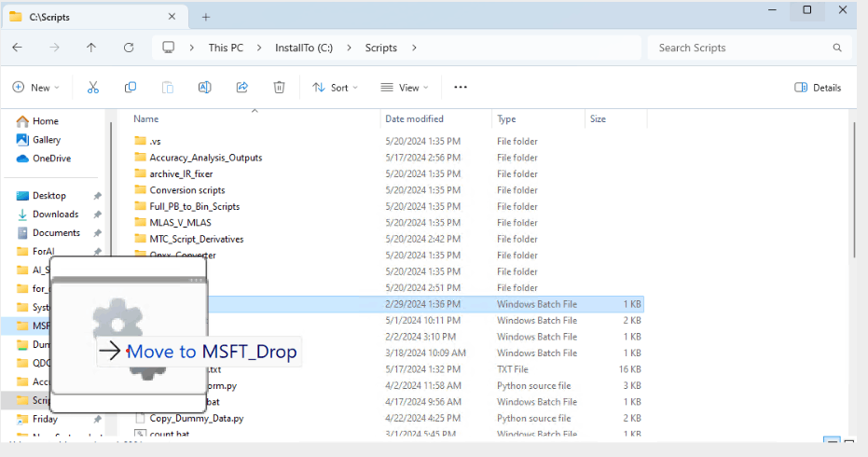Click the Paste clipboard icon
The image size is (868, 457).
coord(167,88)
